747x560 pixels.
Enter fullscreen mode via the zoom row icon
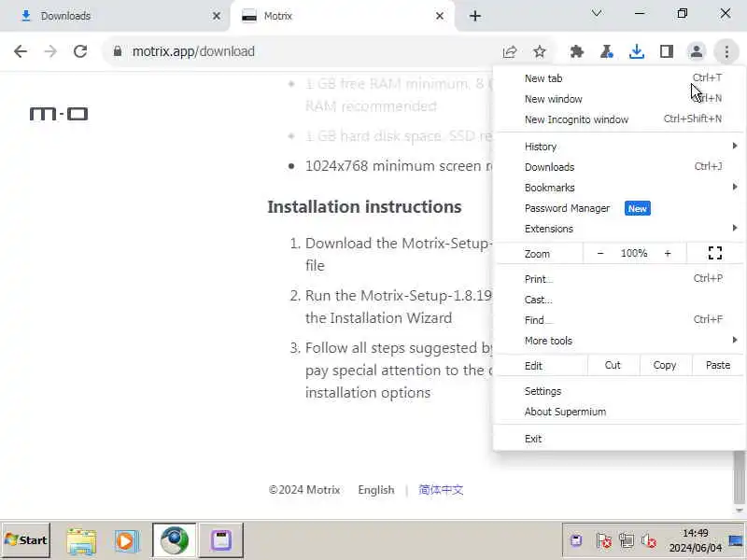tap(714, 253)
